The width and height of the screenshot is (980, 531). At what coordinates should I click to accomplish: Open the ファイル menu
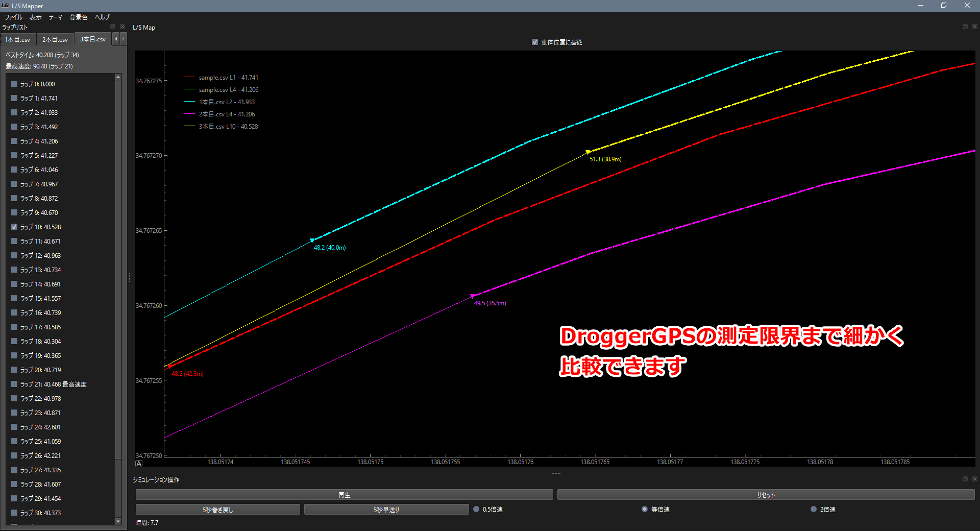[x=14, y=17]
